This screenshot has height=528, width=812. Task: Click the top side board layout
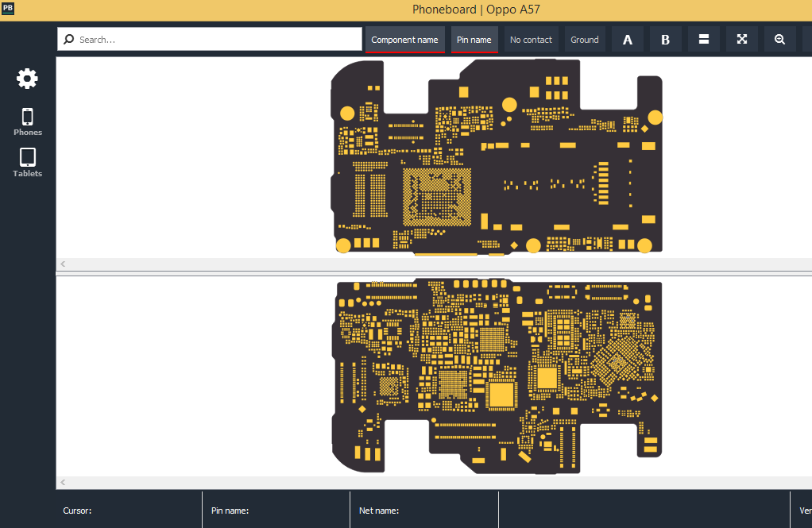(496, 157)
